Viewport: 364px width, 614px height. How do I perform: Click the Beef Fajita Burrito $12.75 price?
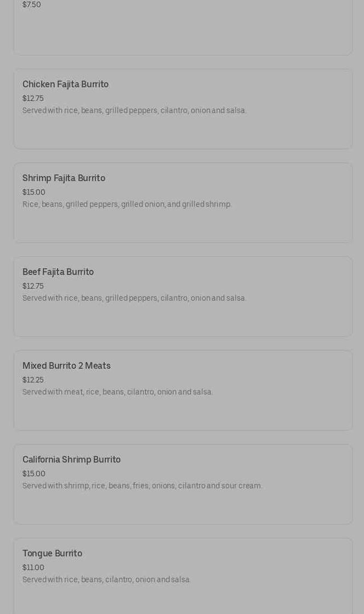(x=33, y=286)
